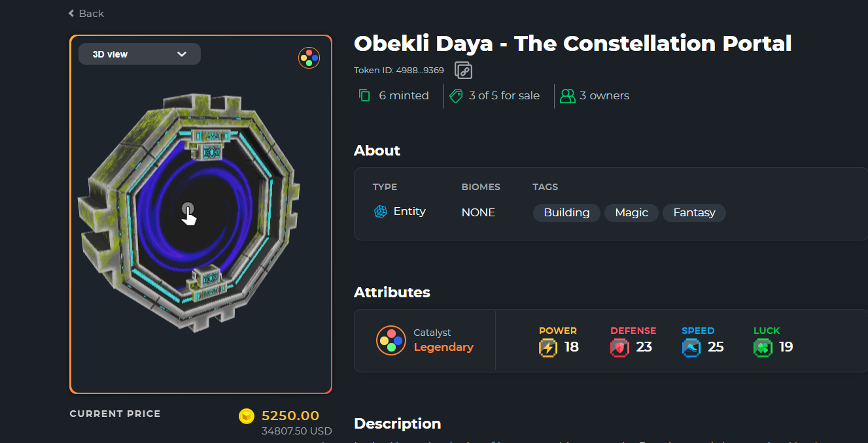Click the Legendary catalyst icon in Attributes
The width and height of the screenshot is (868, 443).
click(x=391, y=340)
